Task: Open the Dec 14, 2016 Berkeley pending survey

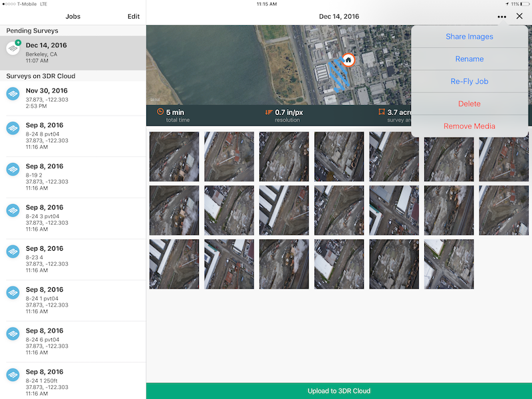Action: (x=73, y=53)
